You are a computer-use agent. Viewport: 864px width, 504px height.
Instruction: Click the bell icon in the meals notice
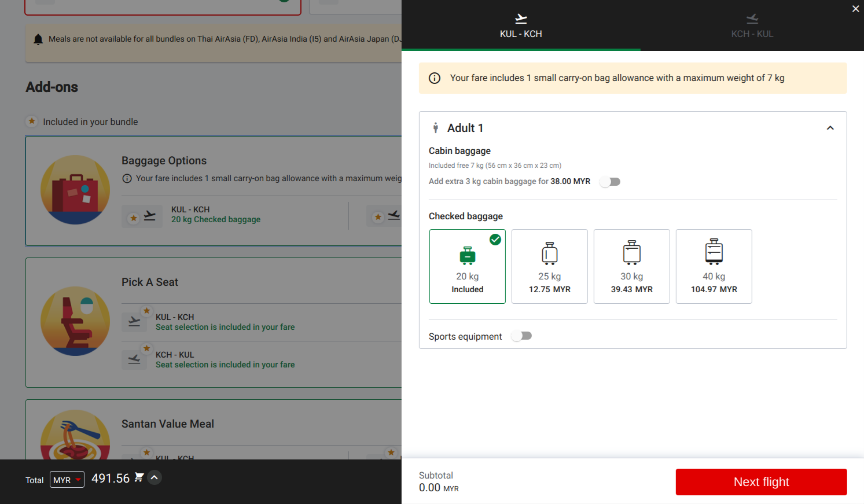(38, 39)
